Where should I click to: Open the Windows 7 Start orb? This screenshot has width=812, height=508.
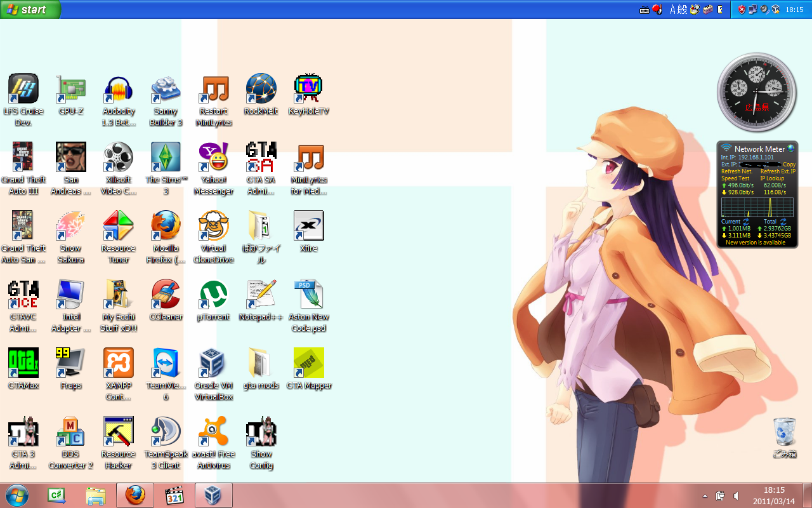coord(17,495)
